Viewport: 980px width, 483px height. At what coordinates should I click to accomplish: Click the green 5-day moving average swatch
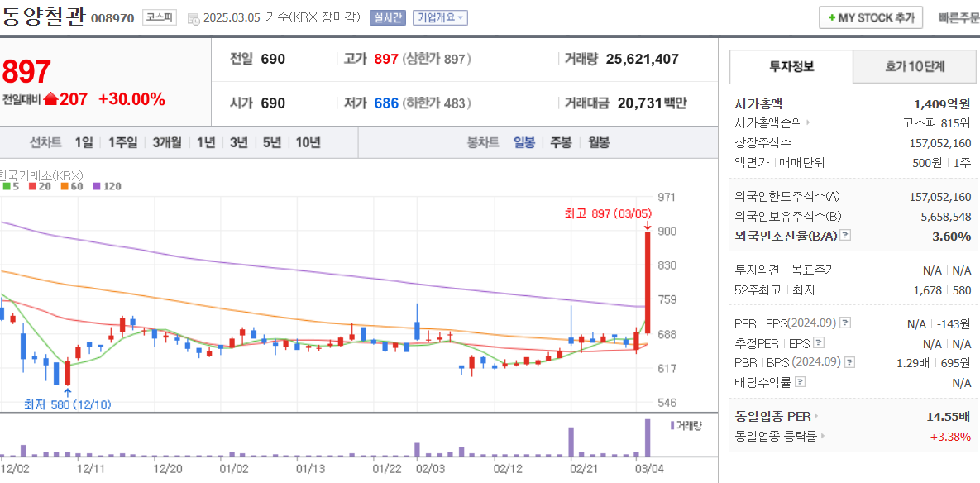tap(7, 186)
